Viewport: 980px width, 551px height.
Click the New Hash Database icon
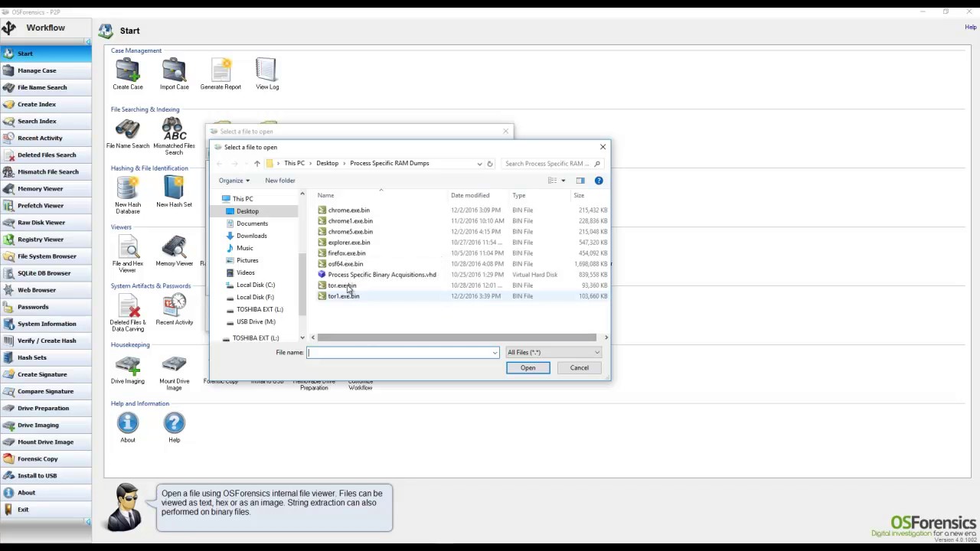128,194
